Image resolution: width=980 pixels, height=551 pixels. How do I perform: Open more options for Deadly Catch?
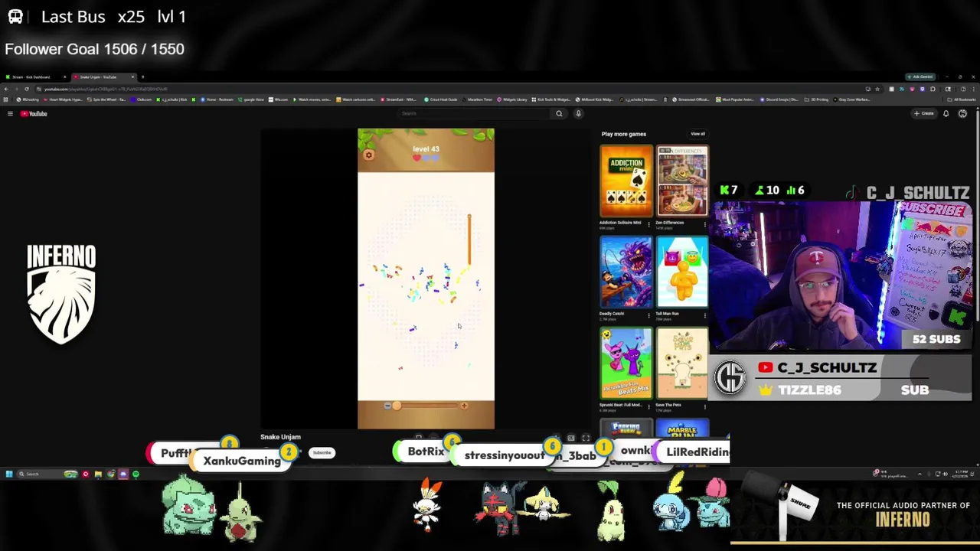pyautogui.click(x=649, y=315)
